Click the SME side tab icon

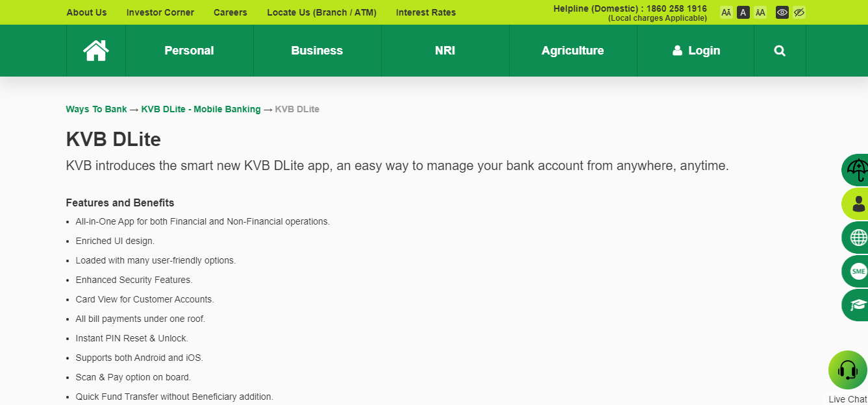point(858,271)
